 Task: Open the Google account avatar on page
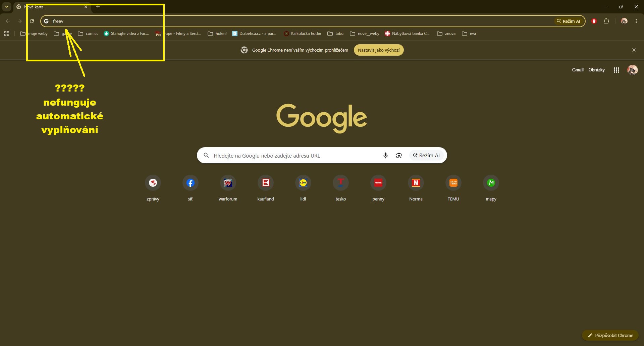(x=633, y=70)
